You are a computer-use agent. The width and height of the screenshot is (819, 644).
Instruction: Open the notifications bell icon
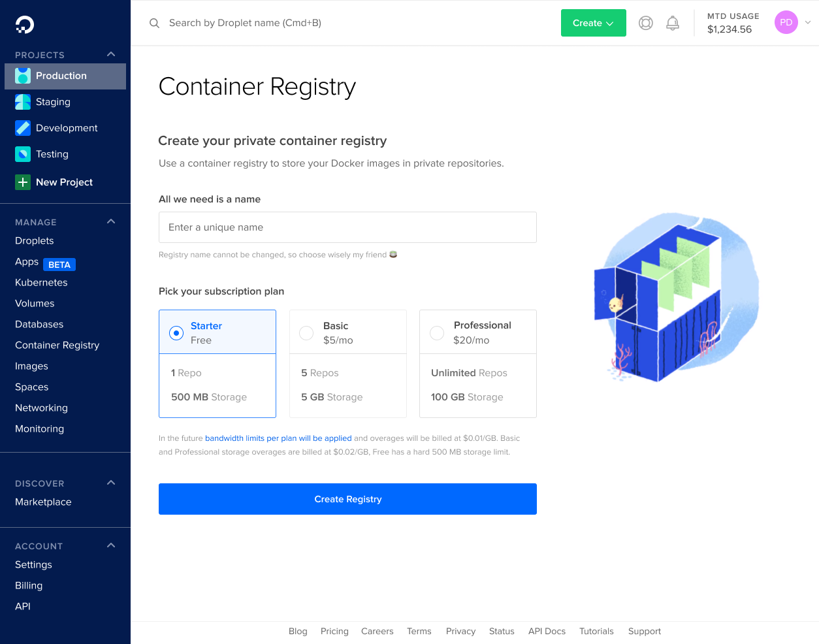pos(673,23)
